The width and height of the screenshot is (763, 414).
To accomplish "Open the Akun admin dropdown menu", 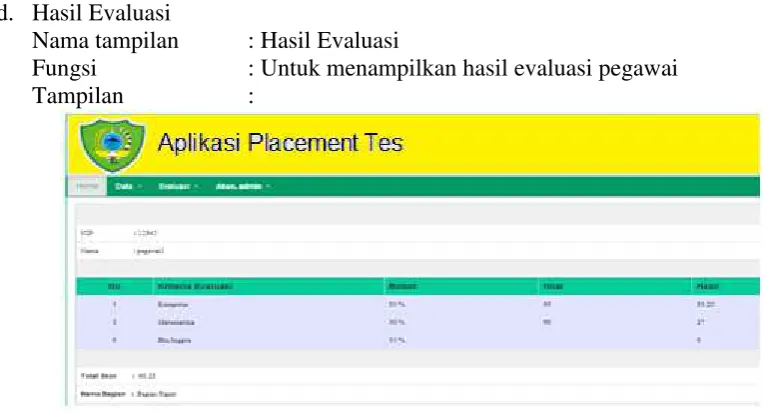I will (242, 186).
